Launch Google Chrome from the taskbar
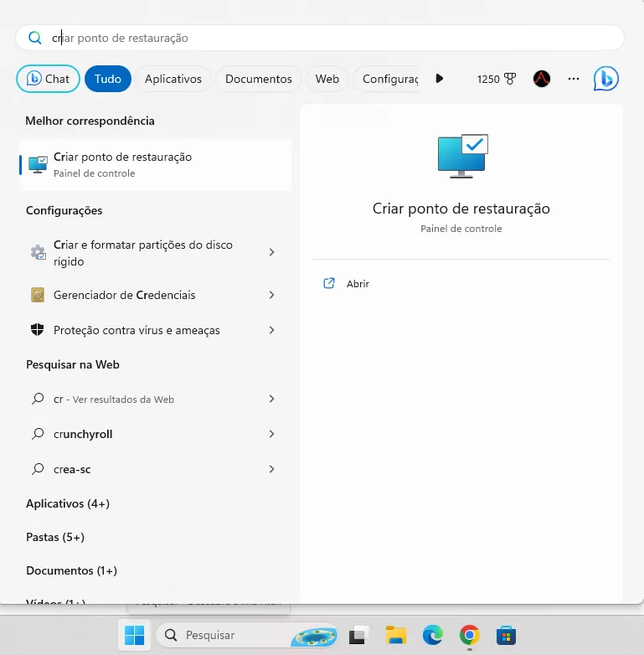The width and height of the screenshot is (644, 655). (469, 636)
